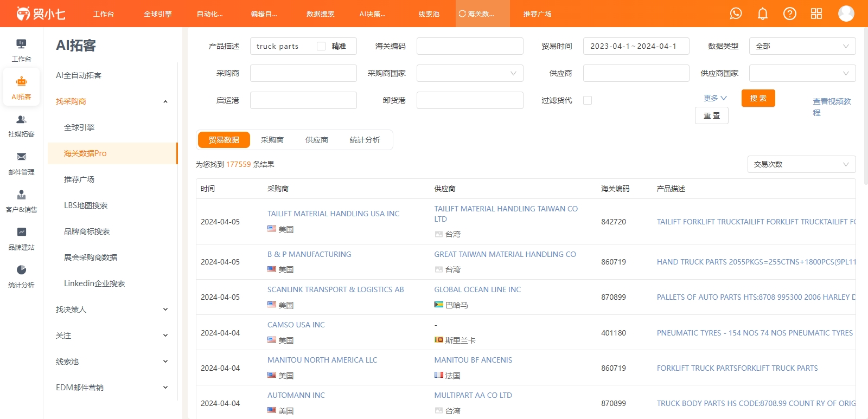
Task: Switch to the 供应商 tab
Action: point(317,140)
